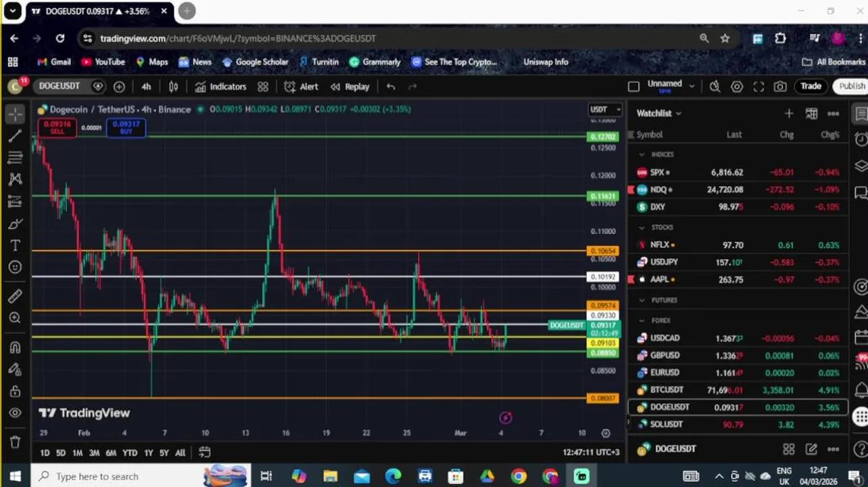
Task: Toggle the watchlist side panel
Action: 860,114
